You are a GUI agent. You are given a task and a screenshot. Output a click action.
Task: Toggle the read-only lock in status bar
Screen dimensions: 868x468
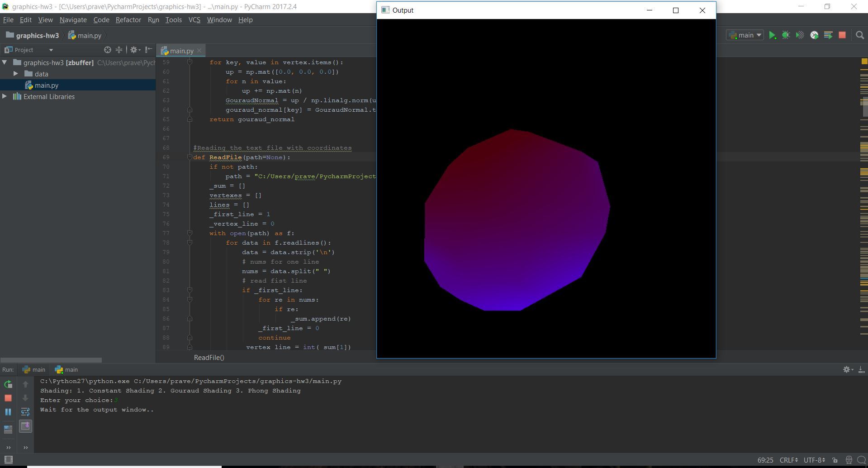(835, 460)
